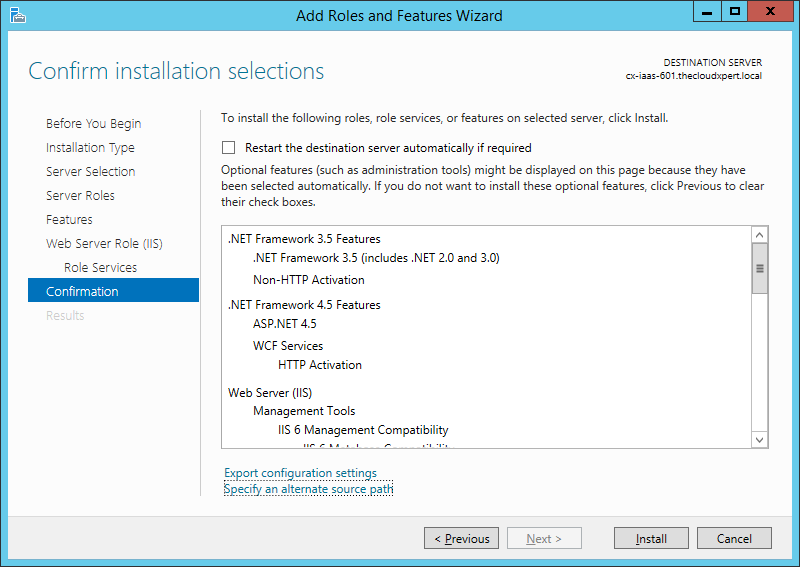
Task: Go to Installation Type step
Action: tap(90, 148)
